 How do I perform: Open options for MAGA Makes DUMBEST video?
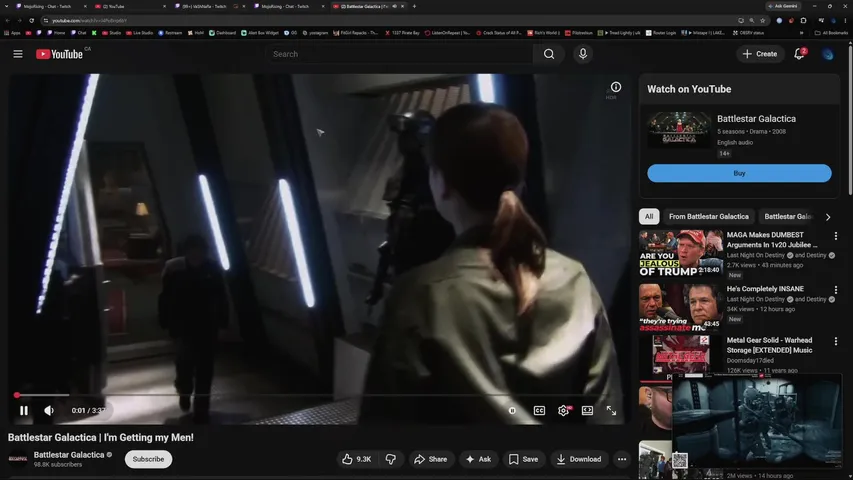pos(836,236)
